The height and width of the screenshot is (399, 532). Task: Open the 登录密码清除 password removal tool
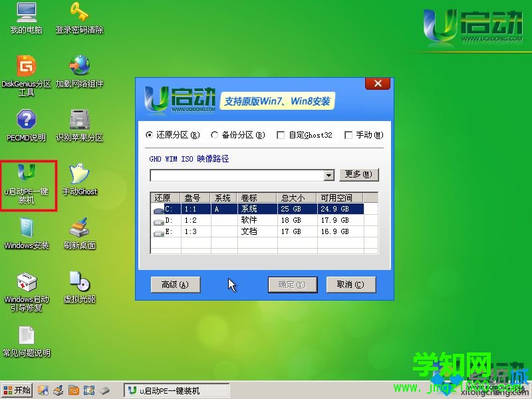80,17
